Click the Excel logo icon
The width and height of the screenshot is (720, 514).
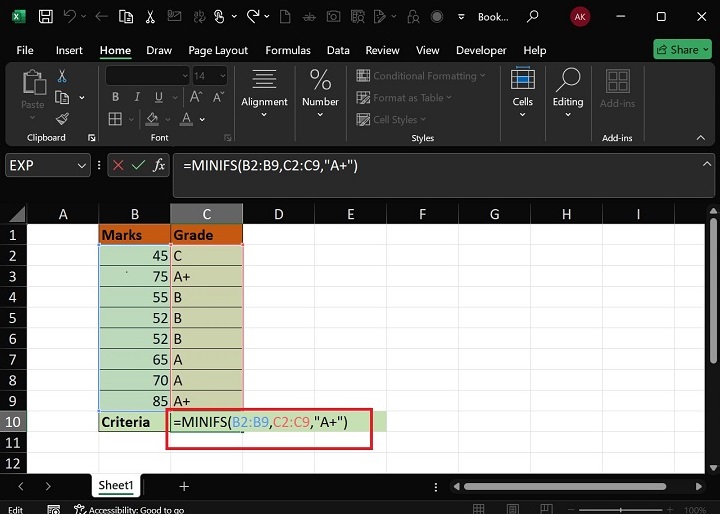pos(18,17)
